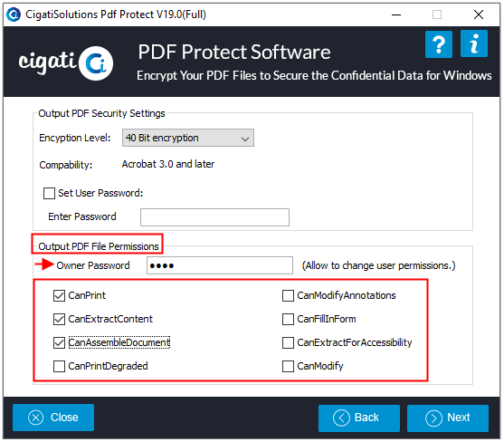
Task: Minimize the Pdf Protect window
Action: (396, 14)
